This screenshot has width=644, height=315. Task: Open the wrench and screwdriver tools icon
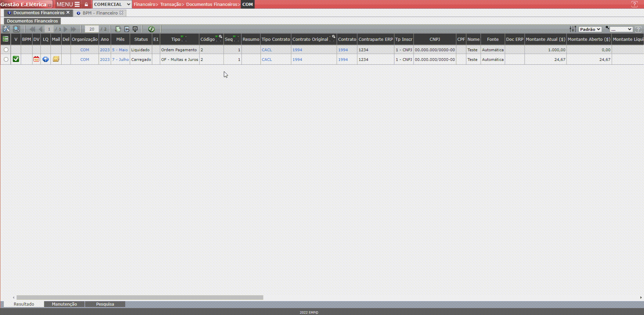(6, 29)
